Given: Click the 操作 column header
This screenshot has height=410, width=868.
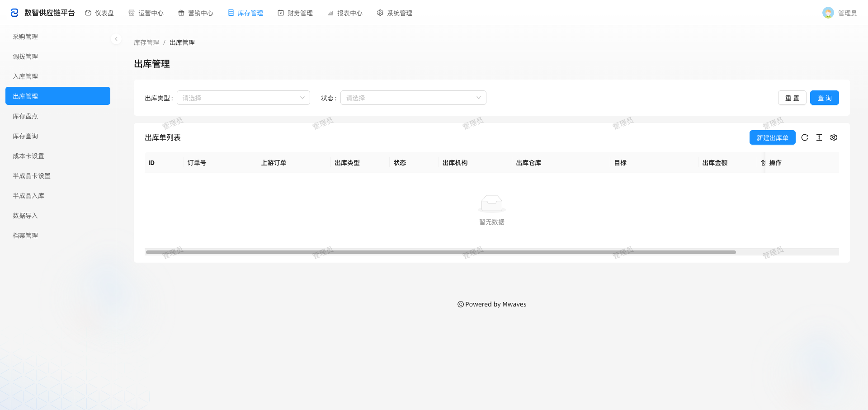Looking at the screenshot, I should [802, 163].
